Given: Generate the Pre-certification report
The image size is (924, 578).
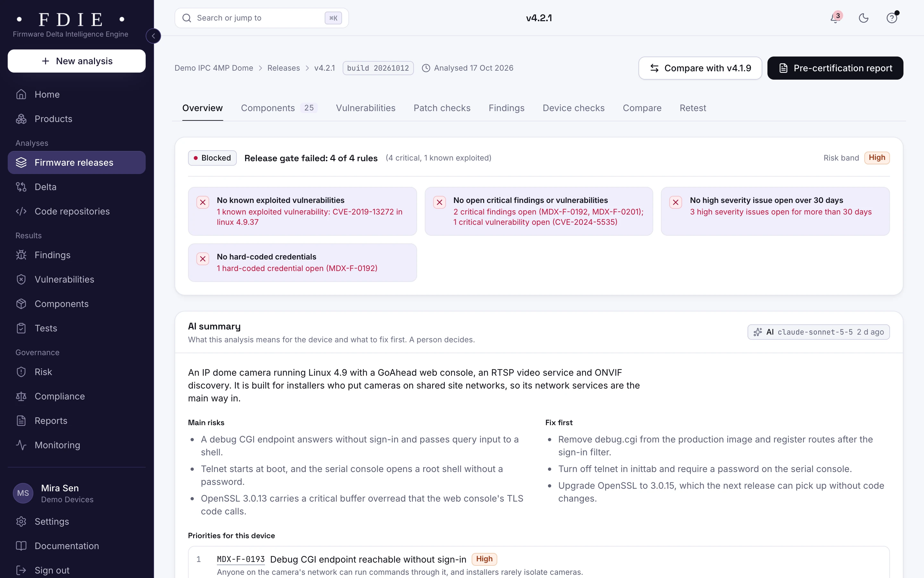Looking at the screenshot, I should click(835, 68).
